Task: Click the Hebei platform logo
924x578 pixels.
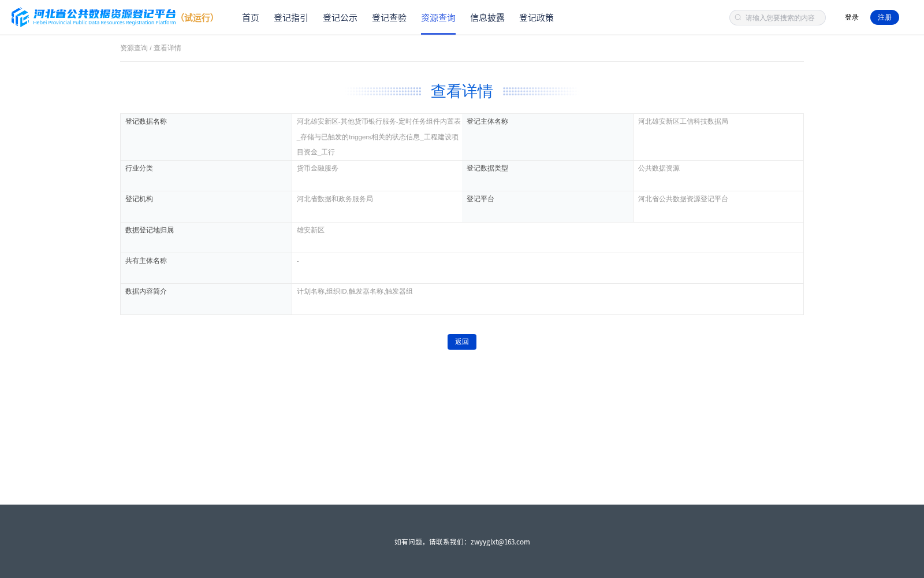Action: pos(94,17)
